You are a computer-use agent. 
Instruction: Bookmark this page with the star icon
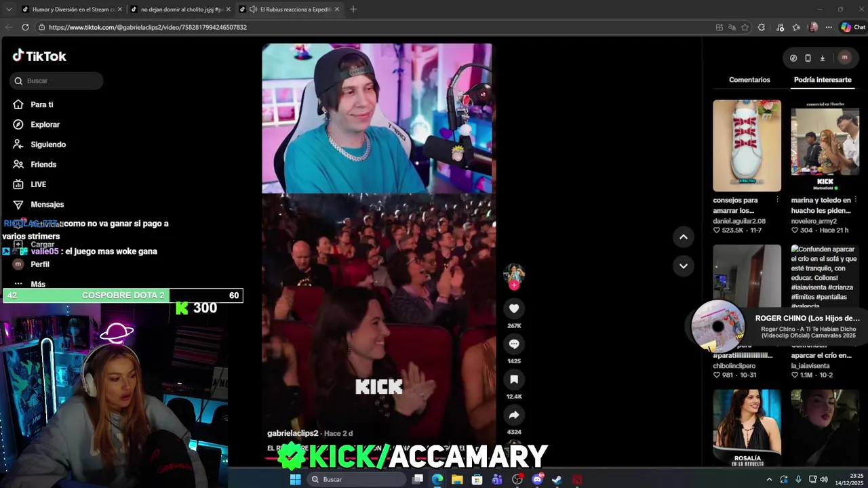745,27
